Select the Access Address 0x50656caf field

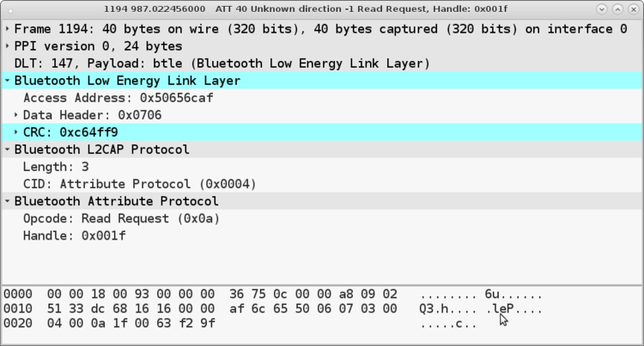(118, 98)
